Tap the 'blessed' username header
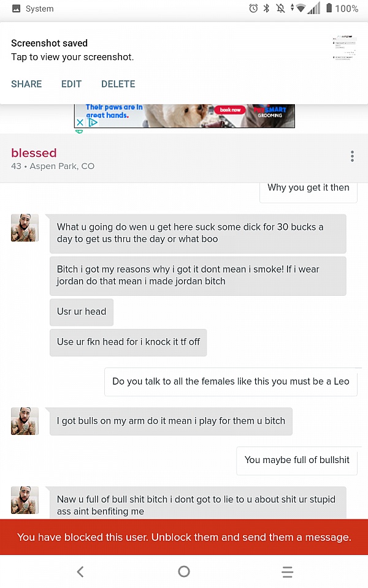This screenshot has height=588, width=368. (34, 153)
